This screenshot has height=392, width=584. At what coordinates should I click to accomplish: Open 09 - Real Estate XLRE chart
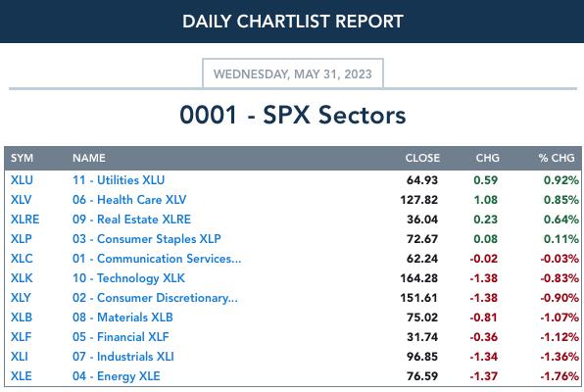pos(131,220)
